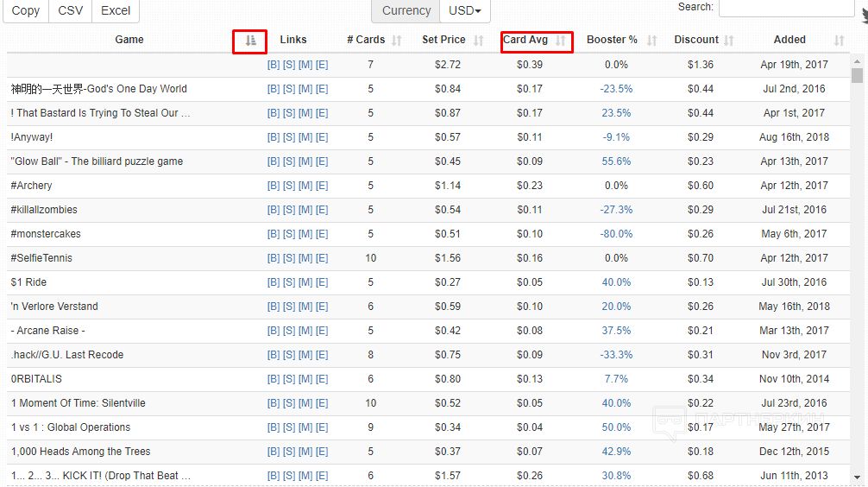Image resolution: width=868 pixels, height=487 pixels.
Task: Click the Jun 11th, 2013 date cell
Action: click(794, 476)
